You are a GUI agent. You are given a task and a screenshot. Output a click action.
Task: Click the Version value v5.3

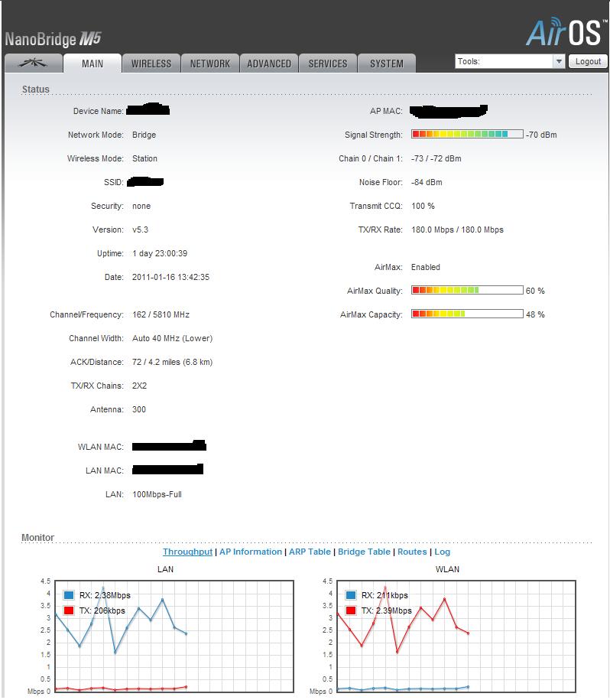point(140,230)
